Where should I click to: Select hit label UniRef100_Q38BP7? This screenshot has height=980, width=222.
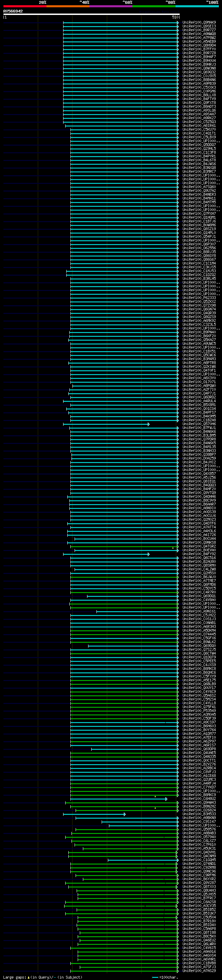point(199,455)
